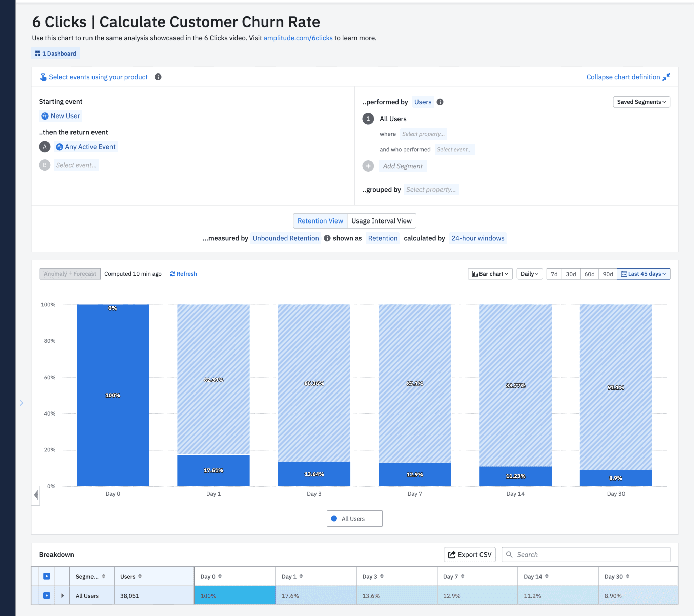
Task: Open the amplitude.com/6clicks link
Action: tap(298, 38)
